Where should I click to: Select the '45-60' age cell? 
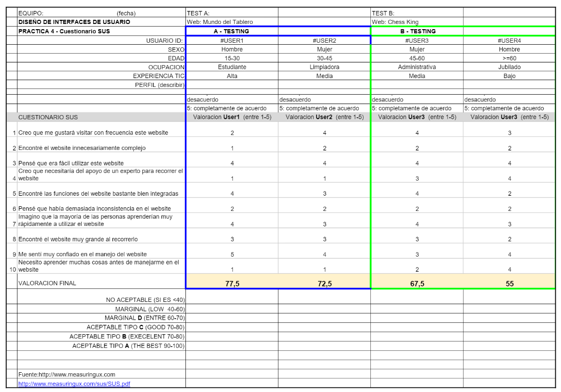coord(417,58)
